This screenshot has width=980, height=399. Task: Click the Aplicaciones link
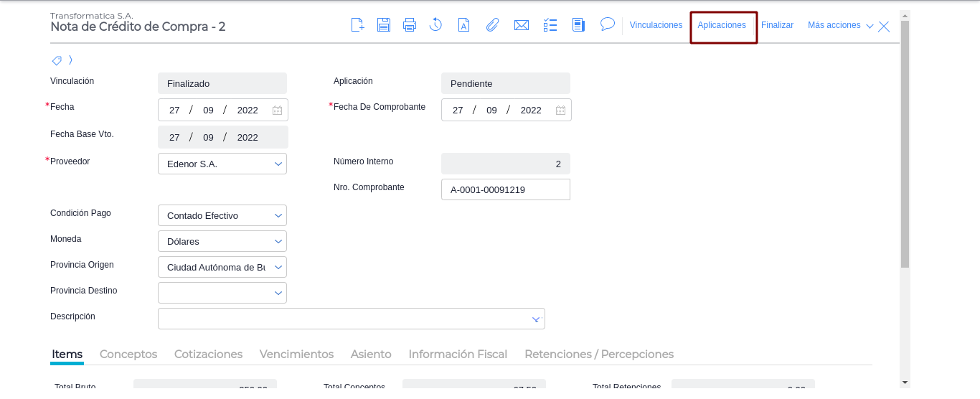coord(722,25)
